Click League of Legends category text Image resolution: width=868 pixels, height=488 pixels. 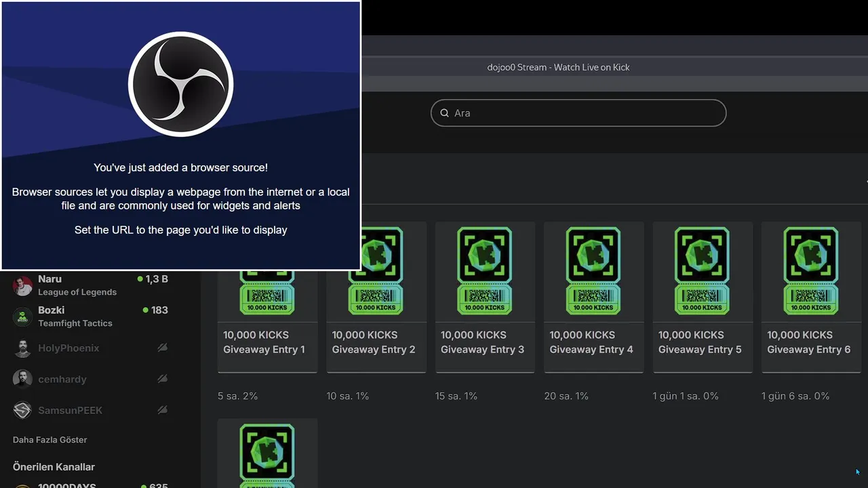77,292
